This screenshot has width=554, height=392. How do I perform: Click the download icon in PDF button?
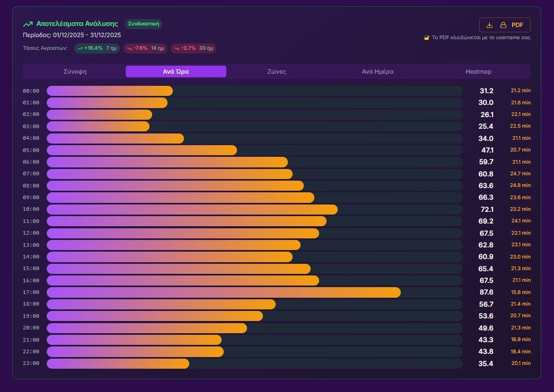coord(489,25)
